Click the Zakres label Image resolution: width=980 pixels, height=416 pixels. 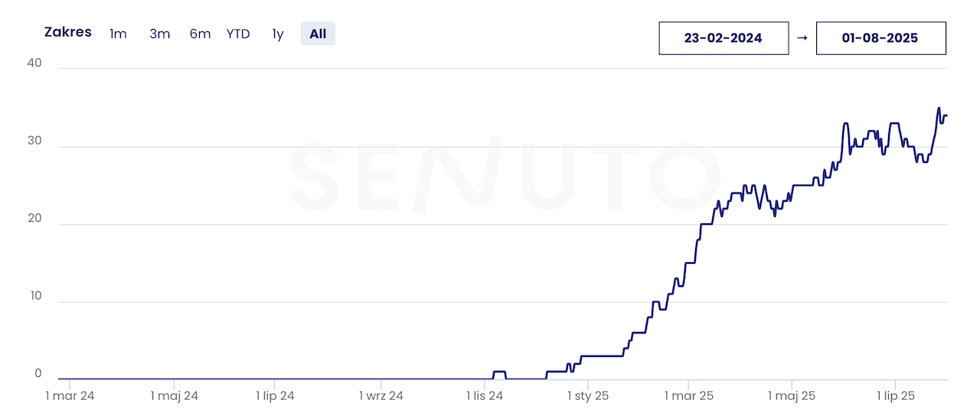pyautogui.click(x=68, y=32)
